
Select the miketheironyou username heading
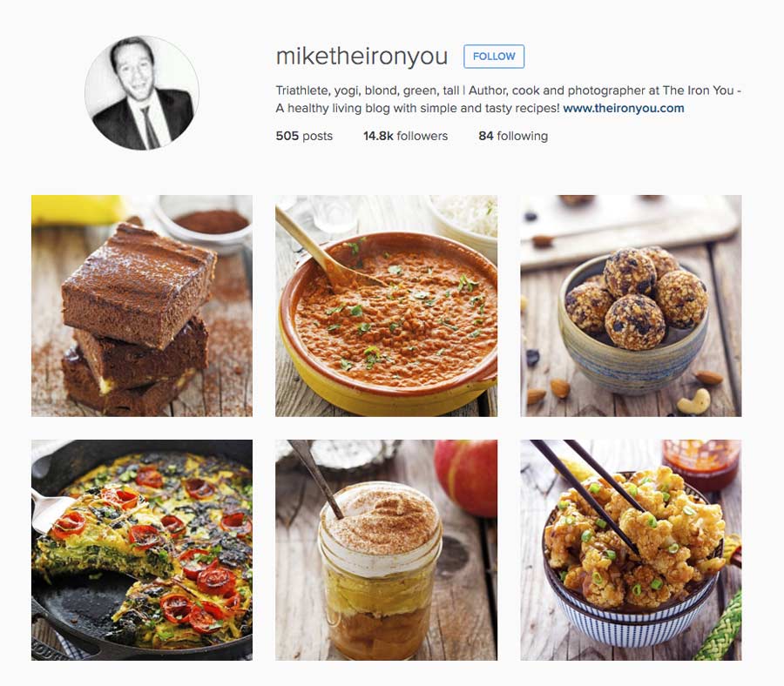pyautogui.click(x=362, y=56)
